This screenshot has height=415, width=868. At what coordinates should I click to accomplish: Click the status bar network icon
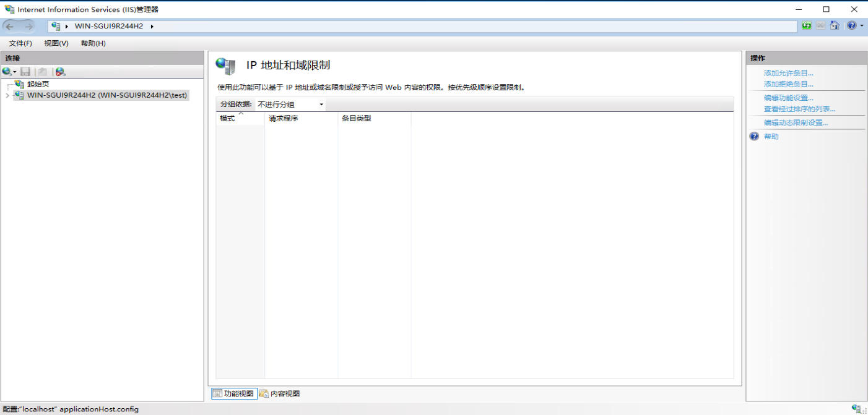857,409
